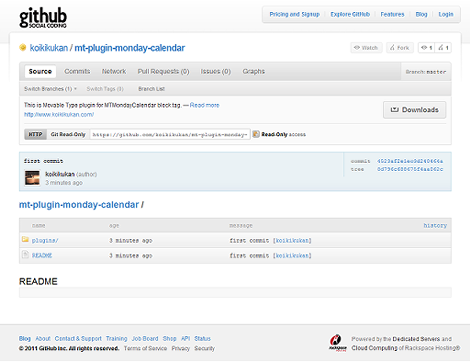Select Git Read-Only clone protocol

68,134
